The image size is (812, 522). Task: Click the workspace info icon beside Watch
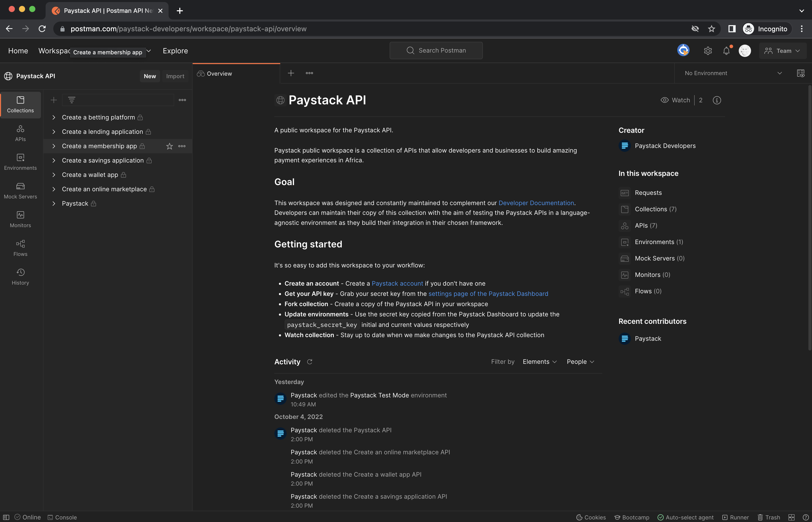click(716, 100)
